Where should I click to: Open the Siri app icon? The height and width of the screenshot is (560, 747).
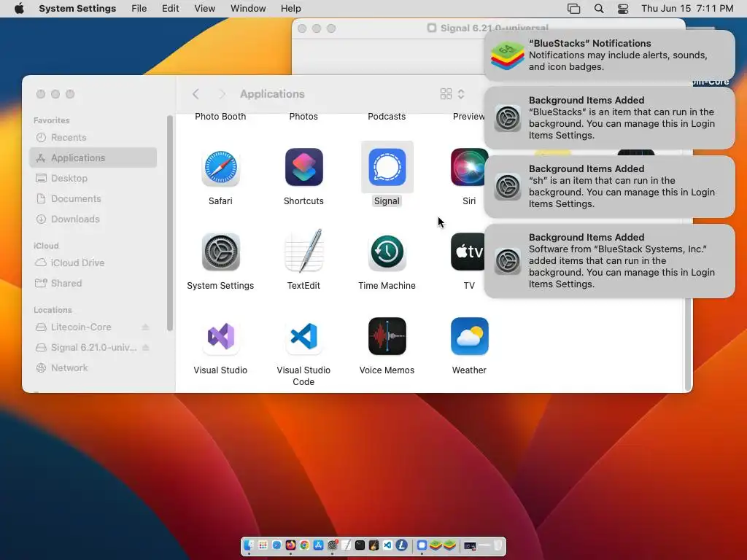pyautogui.click(x=469, y=167)
